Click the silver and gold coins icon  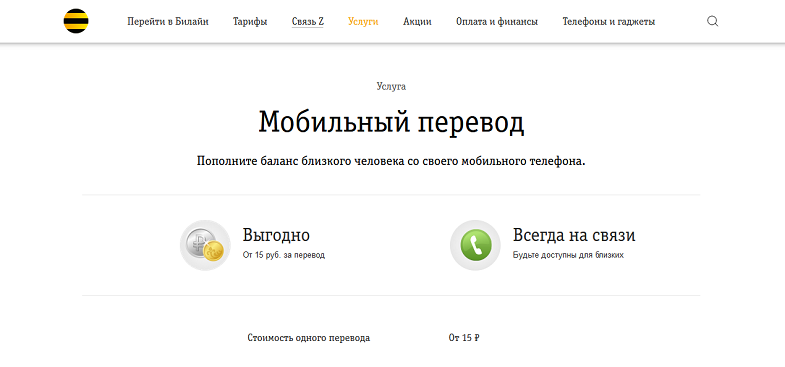point(205,245)
